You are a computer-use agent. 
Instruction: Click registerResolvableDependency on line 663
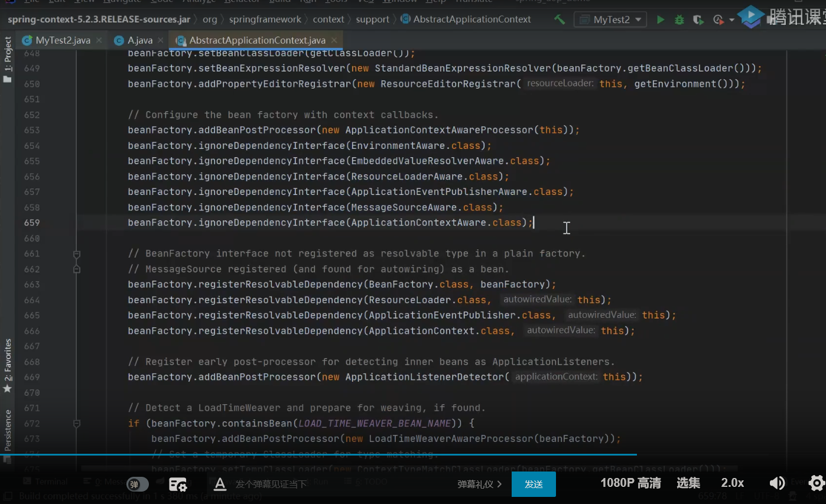(x=280, y=285)
